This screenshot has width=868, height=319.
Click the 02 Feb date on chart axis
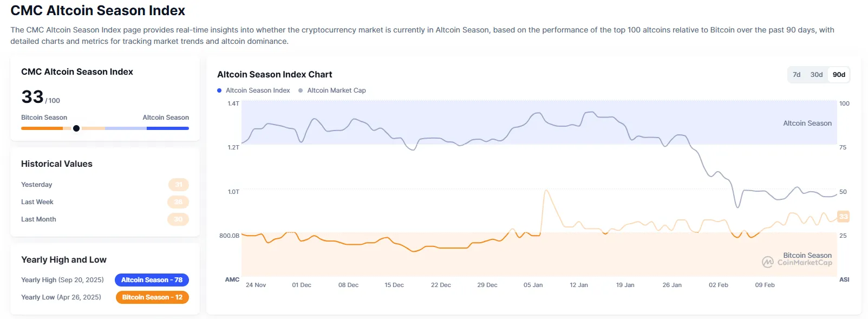(x=718, y=285)
